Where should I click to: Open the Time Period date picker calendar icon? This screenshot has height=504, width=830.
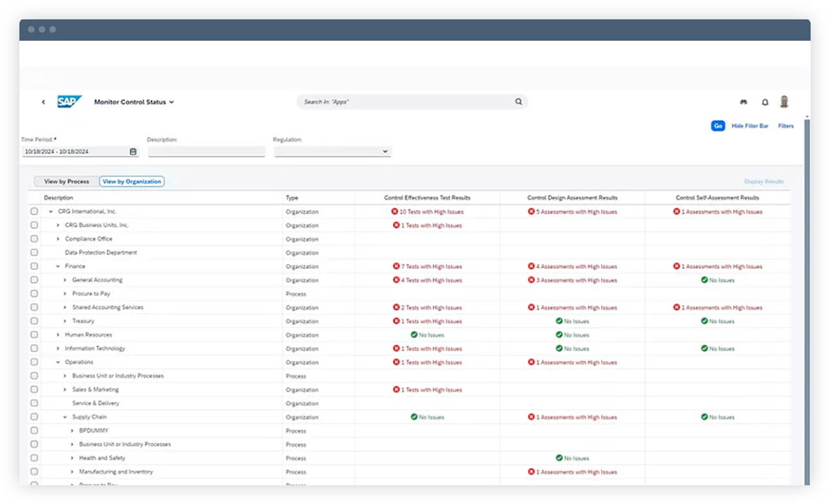[x=134, y=151]
